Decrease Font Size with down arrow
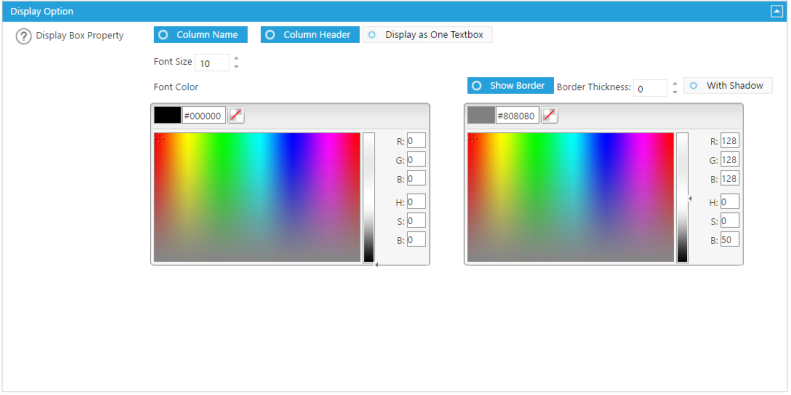The height and width of the screenshot is (395, 791). (x=236, y=67)
